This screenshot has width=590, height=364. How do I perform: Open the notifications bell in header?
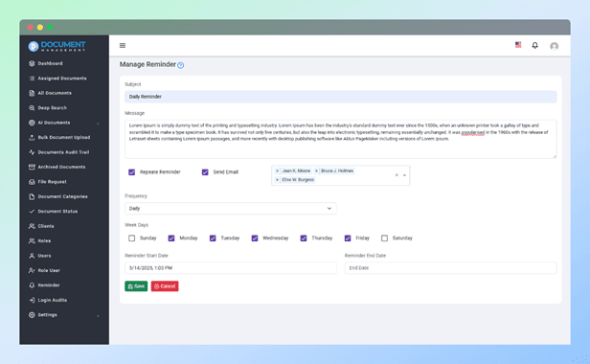tap(534, 46)
